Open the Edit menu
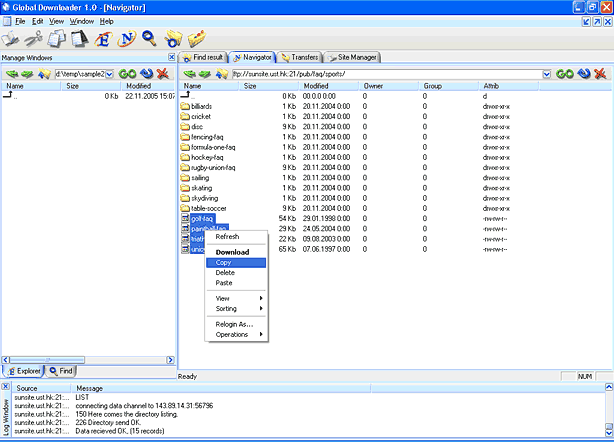The height and width of the screenshot is (442, 614). 38,21
